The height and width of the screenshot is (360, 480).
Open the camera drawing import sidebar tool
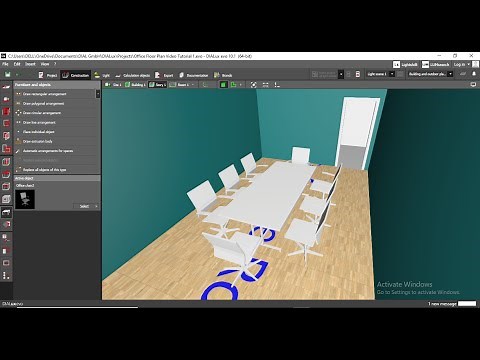coord(6,99)
